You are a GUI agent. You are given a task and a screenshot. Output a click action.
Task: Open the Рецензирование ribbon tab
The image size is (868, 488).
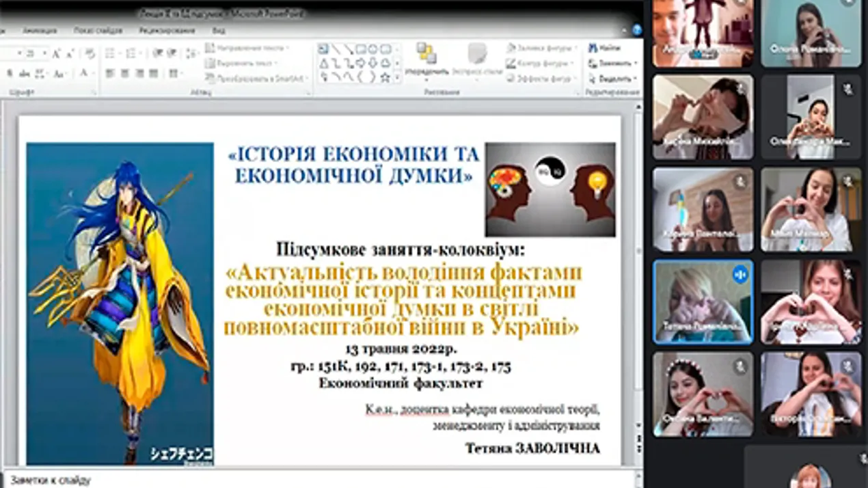167,31
